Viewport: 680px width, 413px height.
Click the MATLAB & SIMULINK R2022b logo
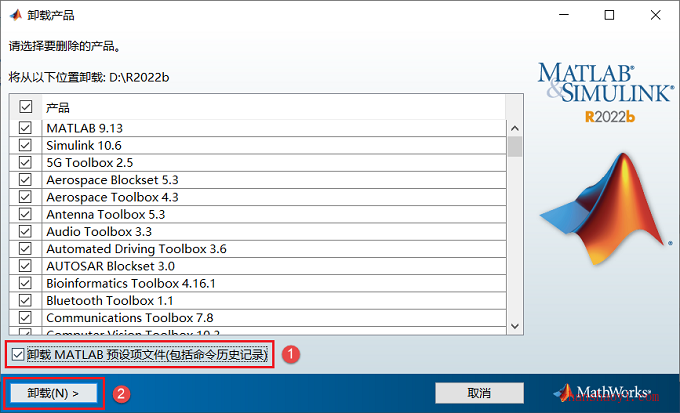(606, 93)
